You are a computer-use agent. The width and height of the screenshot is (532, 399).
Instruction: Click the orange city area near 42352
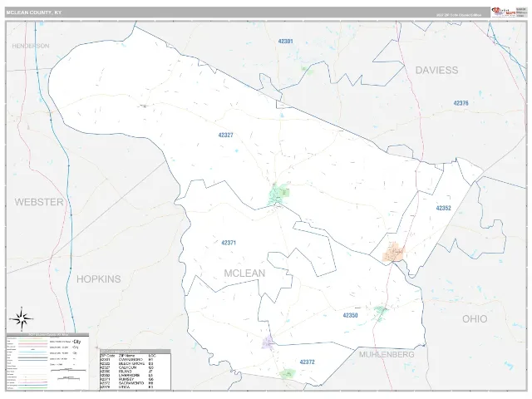393,252
